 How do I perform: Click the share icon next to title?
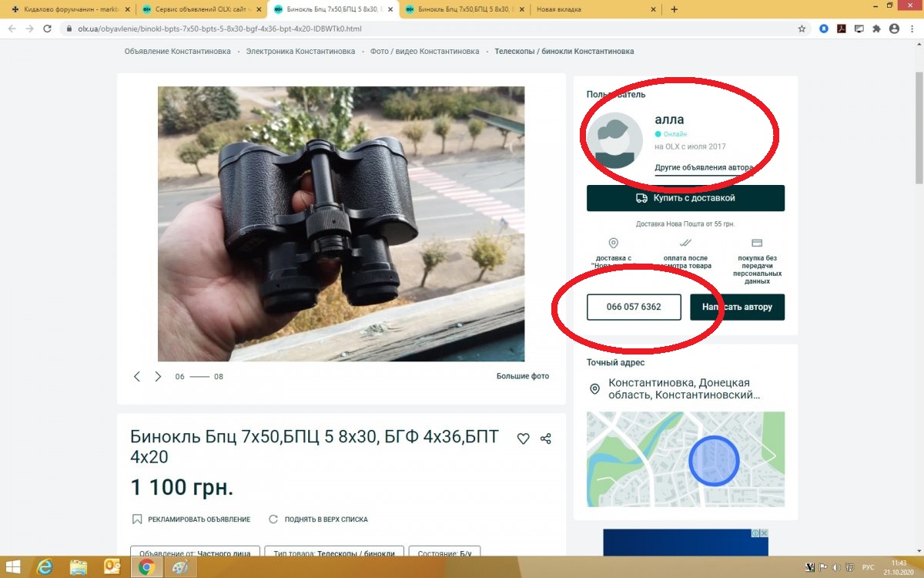[x=546, y=439]
